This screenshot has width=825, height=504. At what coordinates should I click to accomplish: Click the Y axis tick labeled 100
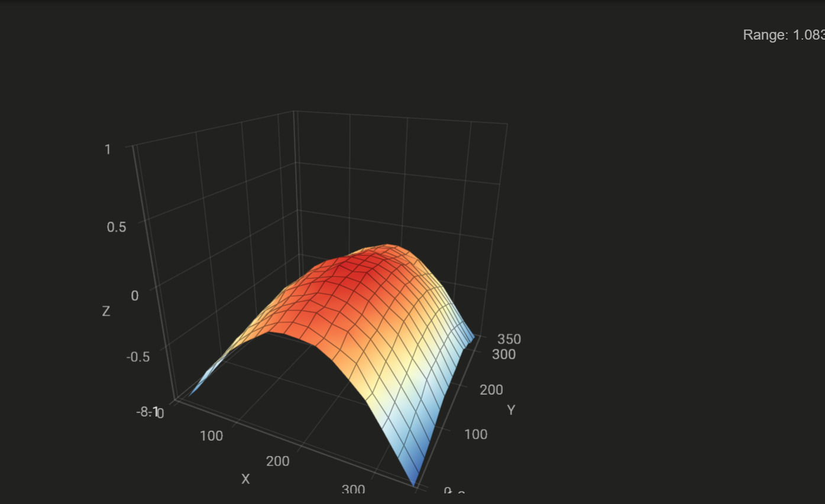476,435
